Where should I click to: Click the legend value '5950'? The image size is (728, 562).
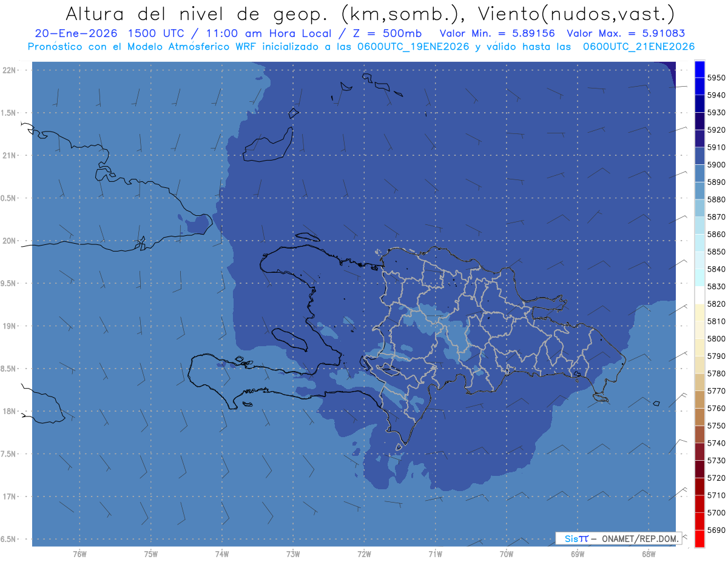coord(716,78)
